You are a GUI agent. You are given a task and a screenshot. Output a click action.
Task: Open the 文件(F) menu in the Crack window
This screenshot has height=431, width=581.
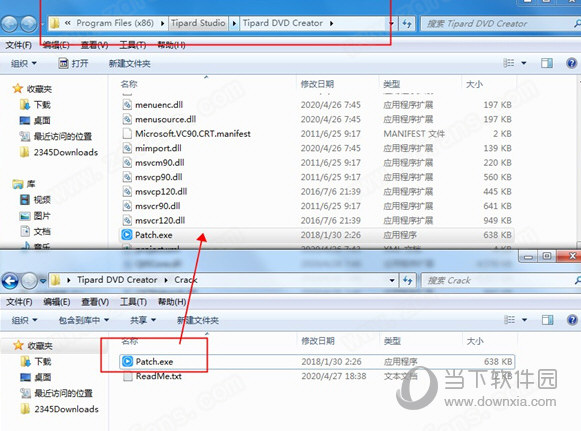(19, 302)
